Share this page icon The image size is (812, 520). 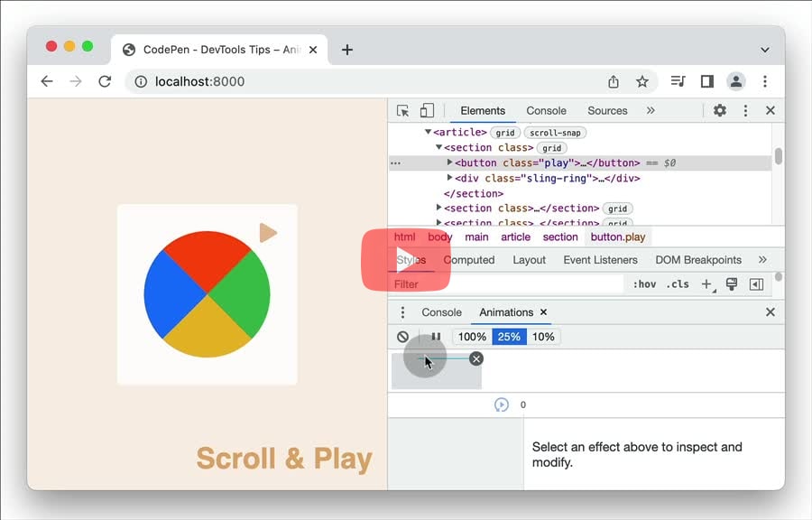(x=614, y=81)
